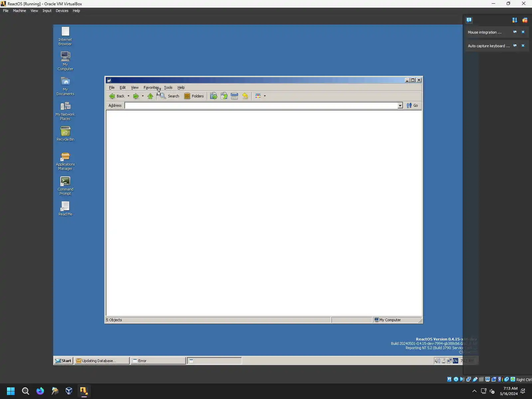
Task: Select the Read Me desktop icon
Action: click(65, 208)
